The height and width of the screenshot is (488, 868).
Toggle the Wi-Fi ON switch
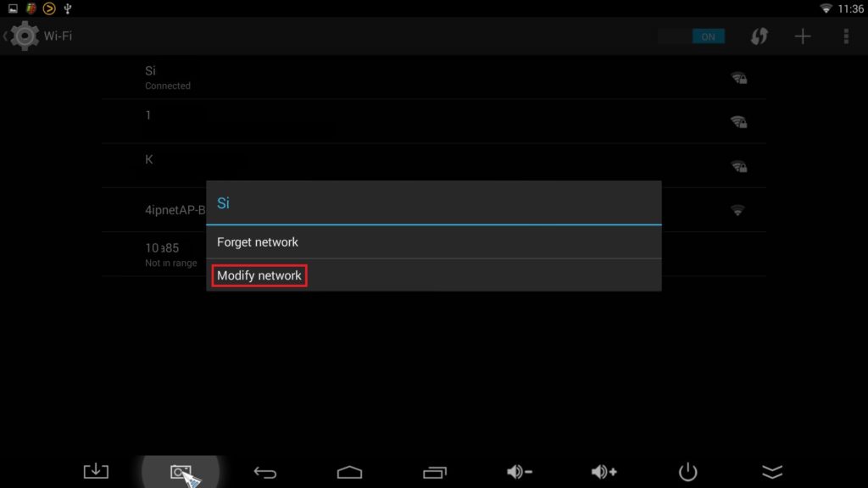(x=692, y=36)
